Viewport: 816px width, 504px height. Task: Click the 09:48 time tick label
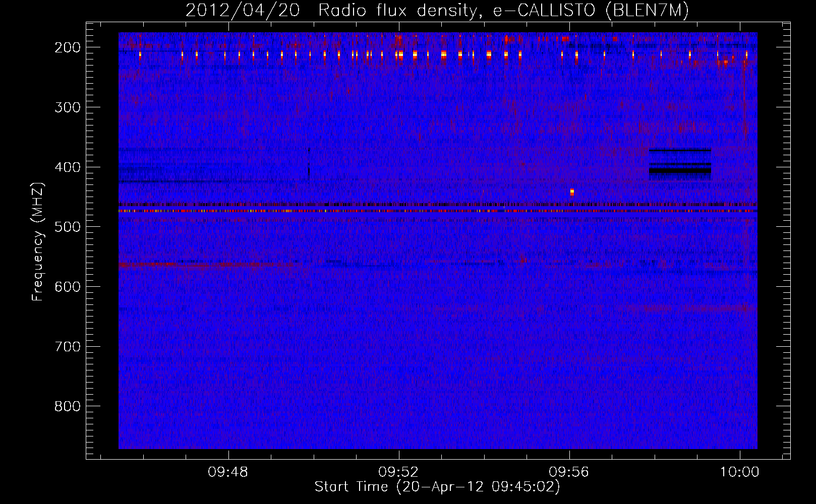click(228, 472)
